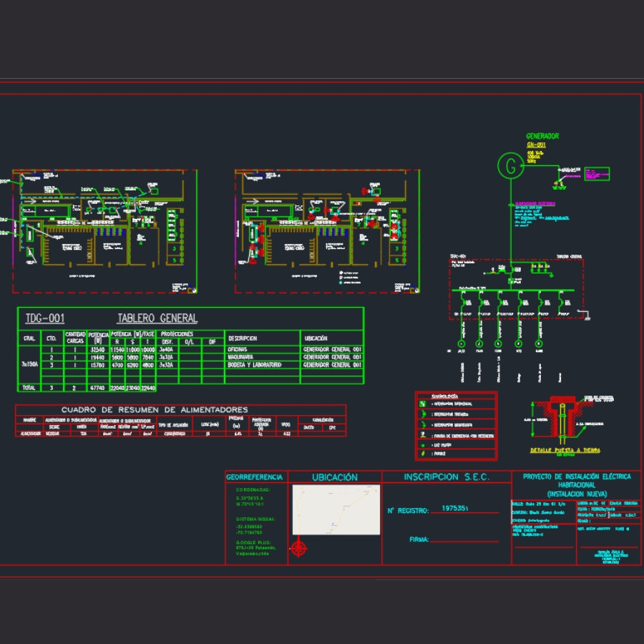Select the left floor plan drawing
The width and height of the screenshot is (644, 644).
104,231
